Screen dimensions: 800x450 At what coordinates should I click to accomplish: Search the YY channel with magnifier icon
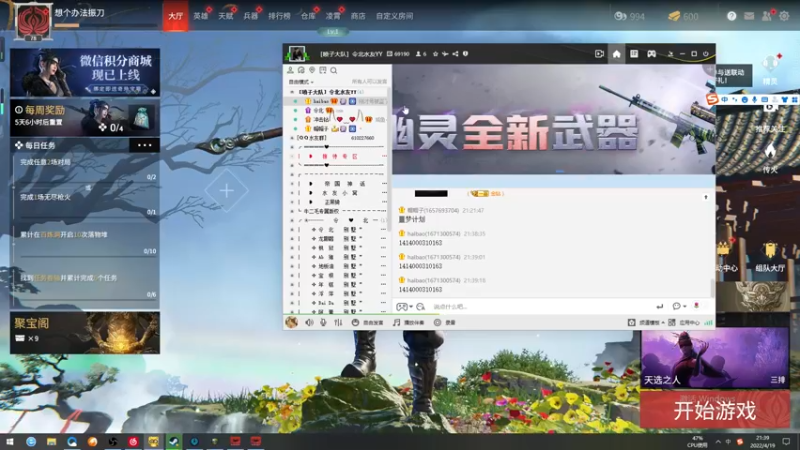334,70
